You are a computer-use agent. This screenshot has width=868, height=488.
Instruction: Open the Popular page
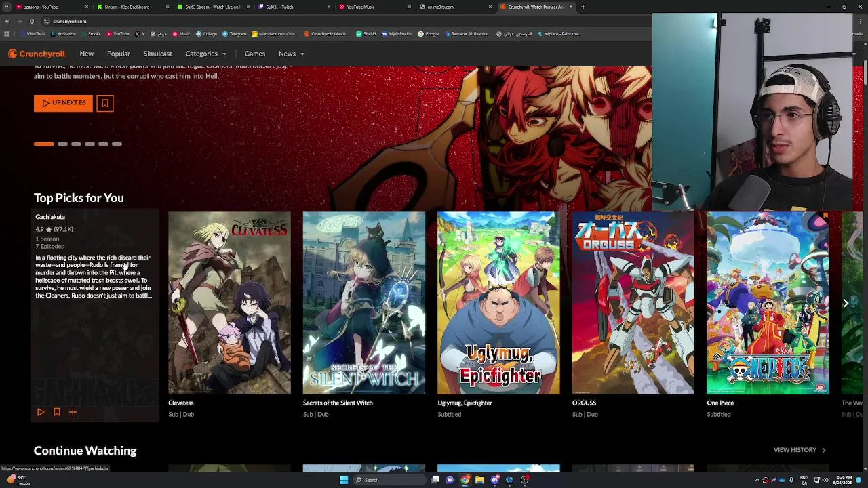(x=119, y=54)
